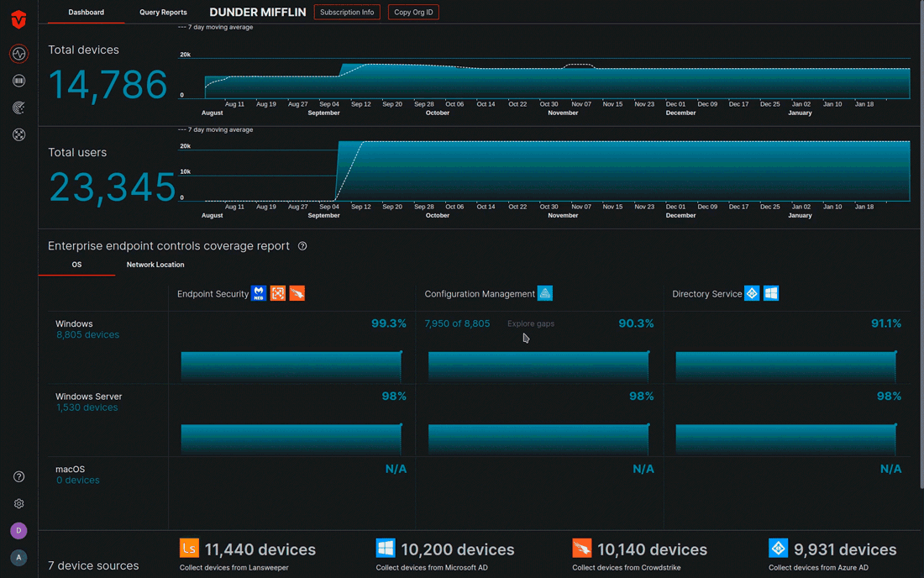The height and width of the screenshot is (578, 924).
Task: Open the macOS 0 devices link
Action: (78, 481)
